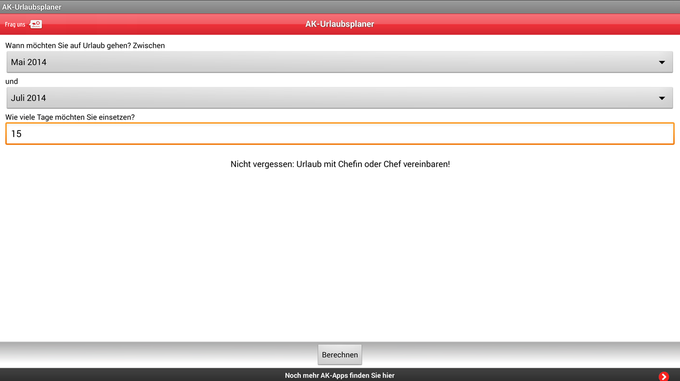Open the 'Mai 2014' start month dropdown
Image resolution: width=680 pixels, height=381 pixels.
tap(340, 62)
